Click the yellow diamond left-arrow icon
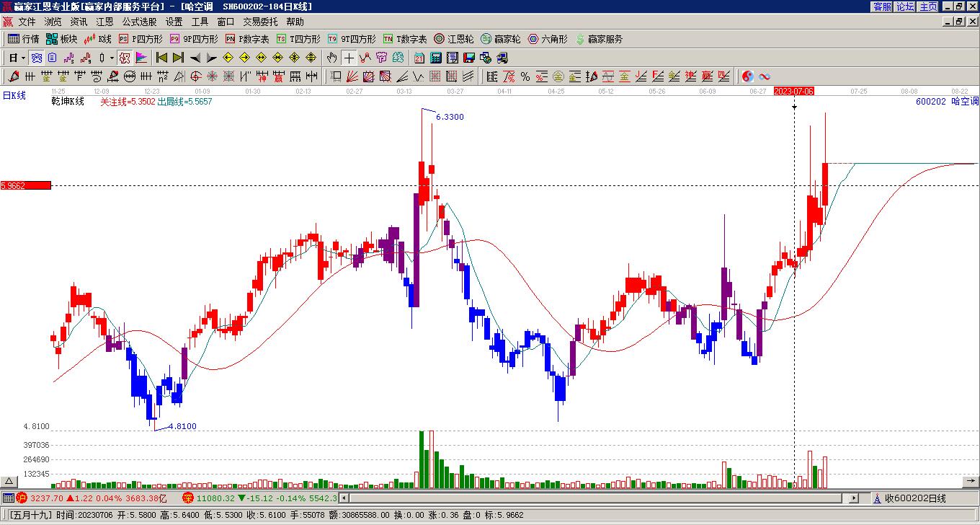 tap(228, 58)
